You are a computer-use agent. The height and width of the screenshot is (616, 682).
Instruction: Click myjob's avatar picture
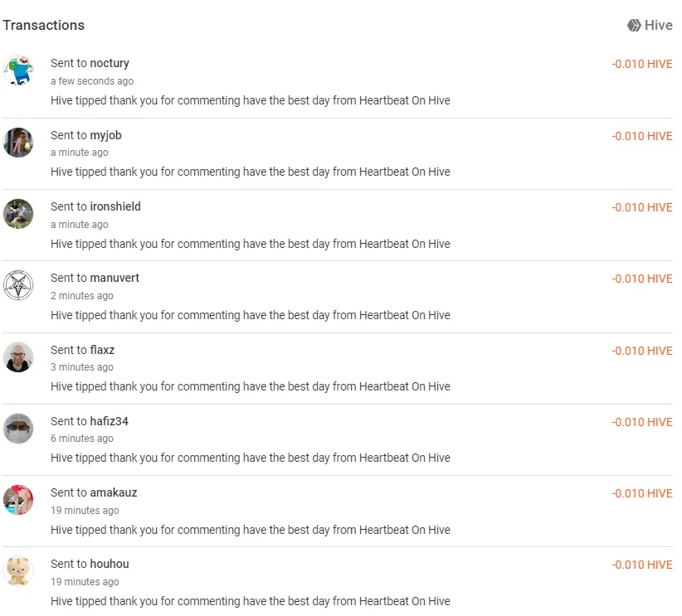pos(18,143)
